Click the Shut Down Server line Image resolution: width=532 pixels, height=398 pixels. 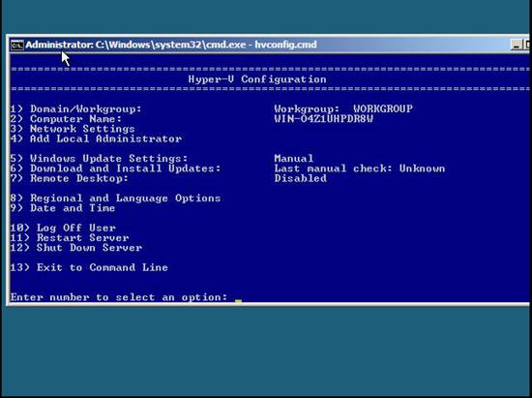76,248
